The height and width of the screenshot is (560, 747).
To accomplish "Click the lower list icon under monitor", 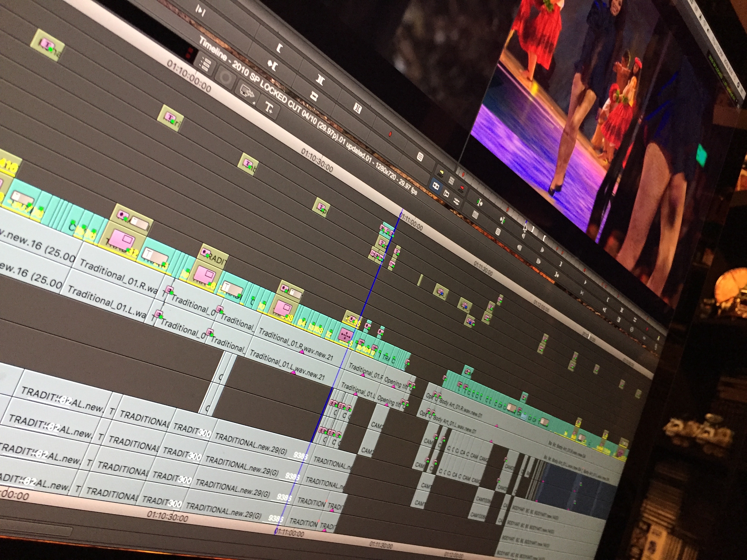I will 498,232.
